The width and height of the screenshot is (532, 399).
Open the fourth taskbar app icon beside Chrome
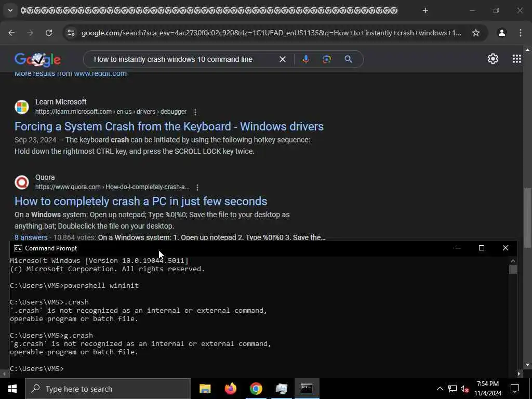pyautogui.click(x=282, y=389)
